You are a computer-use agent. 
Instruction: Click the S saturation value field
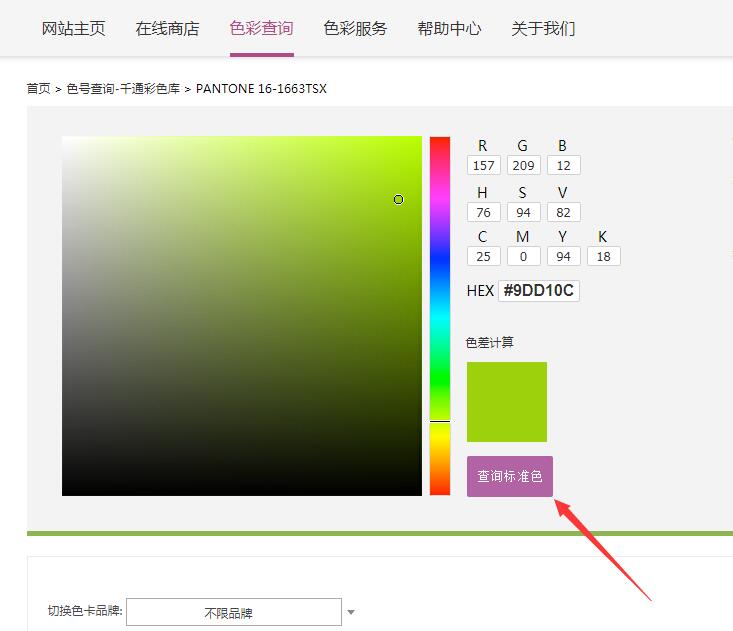pyautogui.click(x=523, y=212)
